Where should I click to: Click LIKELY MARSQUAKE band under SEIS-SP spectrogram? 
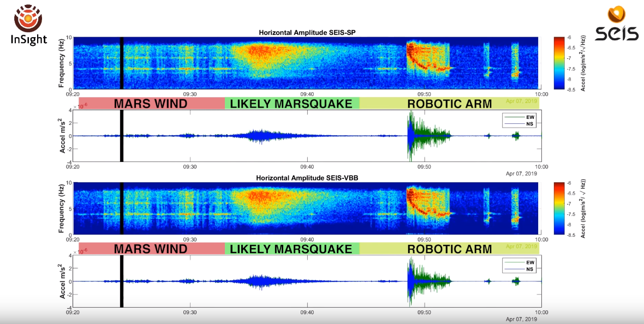pos(291,104)
